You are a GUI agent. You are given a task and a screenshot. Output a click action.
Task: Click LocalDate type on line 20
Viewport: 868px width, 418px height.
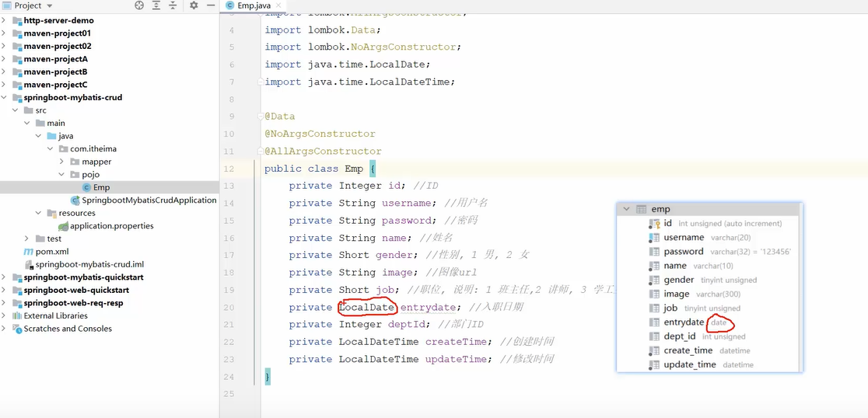(x=368, y=308)
